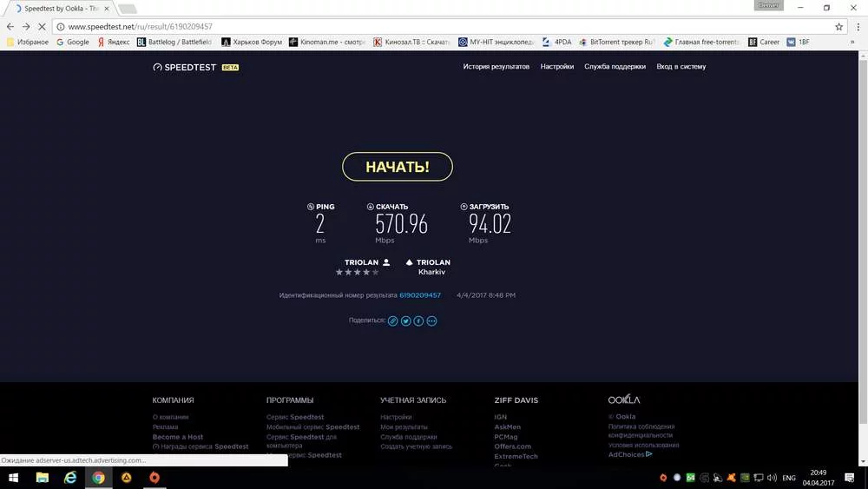Open the Origin app on the taskbar
Screen dimensions: 868x489
(x=155, y=478)
